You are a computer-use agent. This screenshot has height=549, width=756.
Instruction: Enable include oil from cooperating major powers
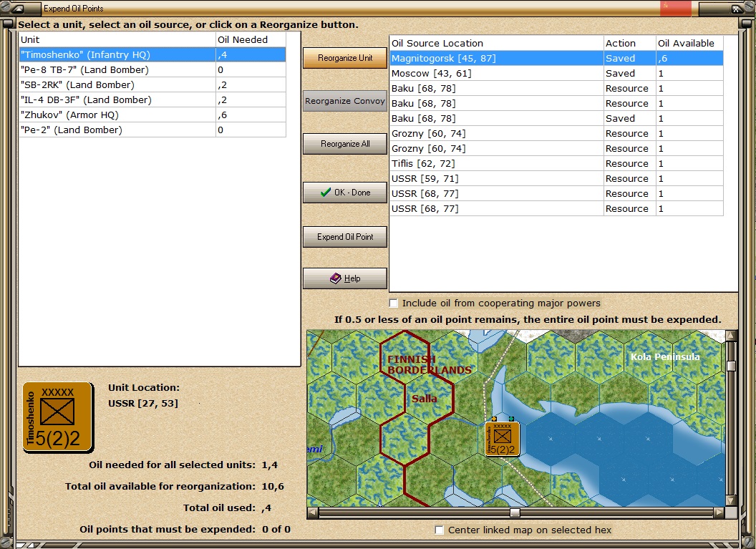(394, 303)
